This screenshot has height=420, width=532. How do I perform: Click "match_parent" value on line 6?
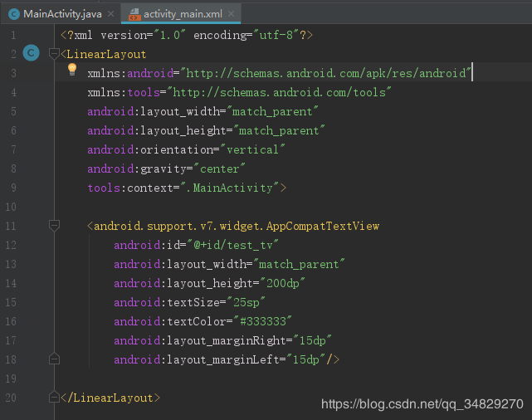tap(279, 130)
